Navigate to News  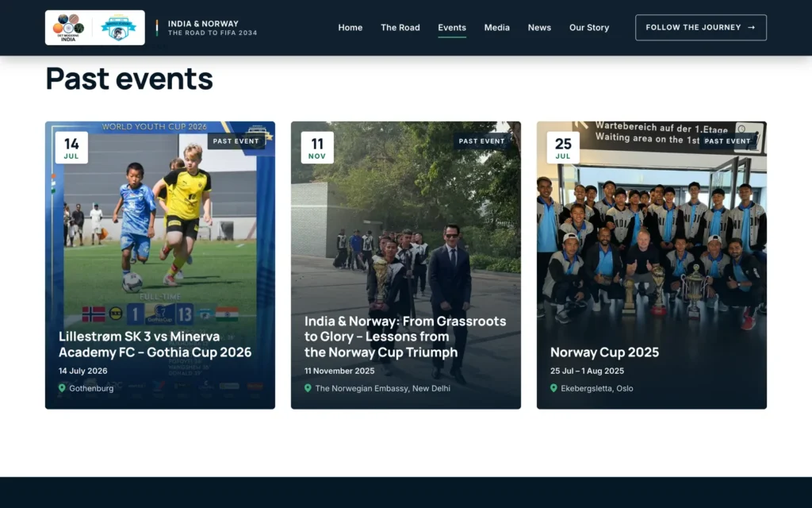[x=539, y=28]
